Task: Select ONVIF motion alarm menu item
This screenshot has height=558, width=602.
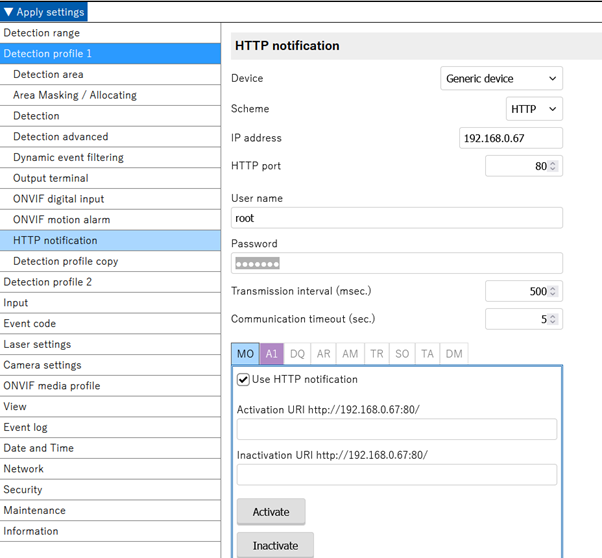Action: pyautogui.click(x=61, y=220)
